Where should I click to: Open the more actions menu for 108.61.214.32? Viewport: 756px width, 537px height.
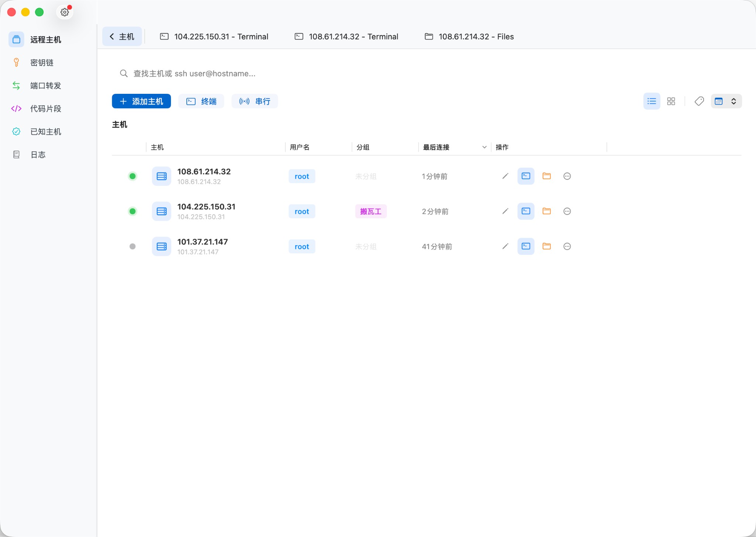567,176
